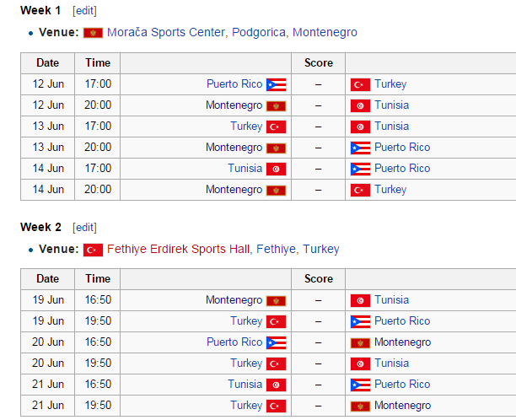Click Montenegro flag in 14 Jun 20:00 row
516x420 pixels.
(x=276, y=191)
